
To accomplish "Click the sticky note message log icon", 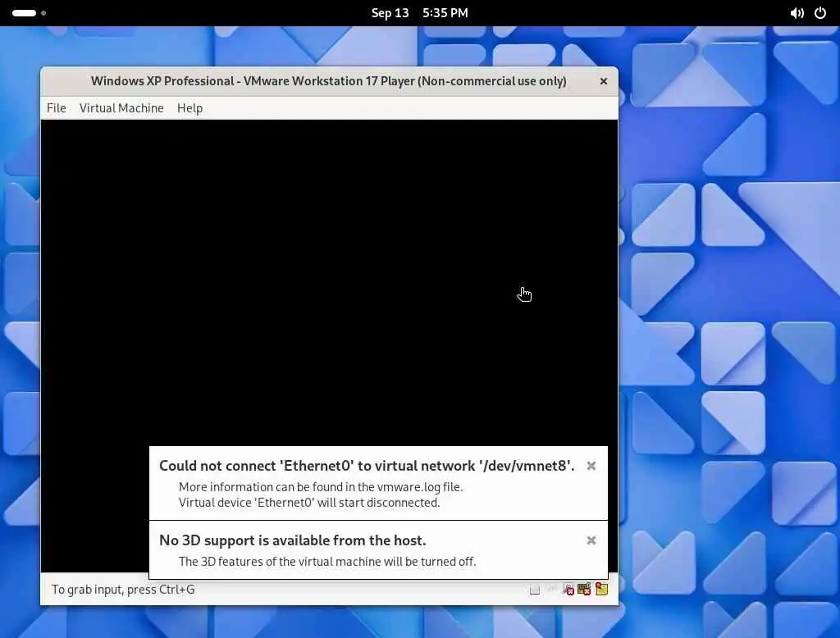I will (x=601, y=590).
